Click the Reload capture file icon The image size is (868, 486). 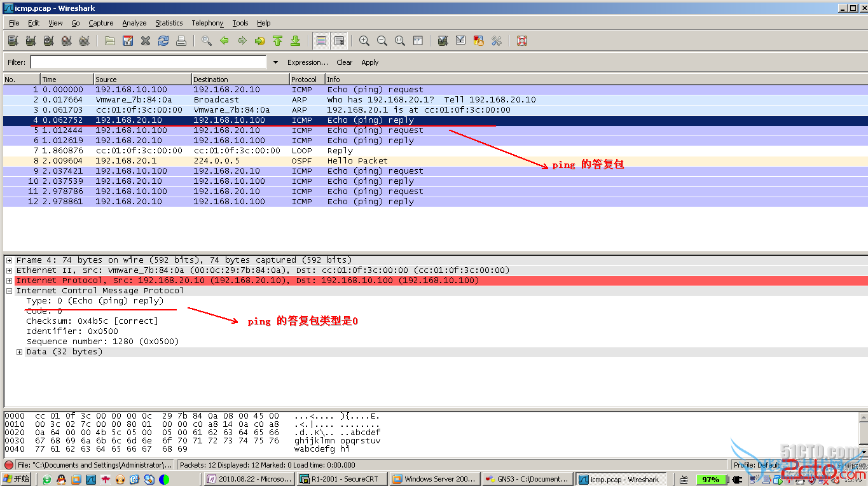(x=163, y=41)
